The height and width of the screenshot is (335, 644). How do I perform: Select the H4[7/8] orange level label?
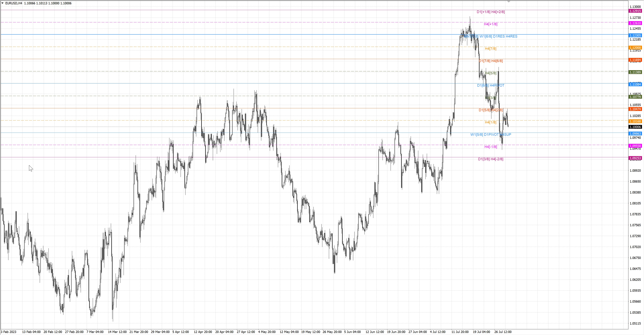[x=491, y=49]
